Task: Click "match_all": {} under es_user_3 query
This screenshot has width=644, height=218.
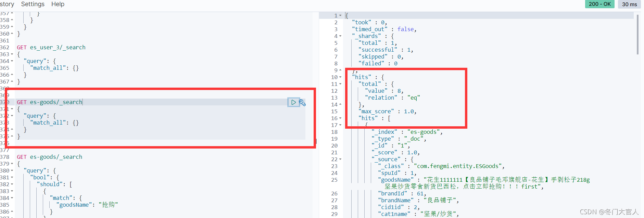Action: [54, 68]
